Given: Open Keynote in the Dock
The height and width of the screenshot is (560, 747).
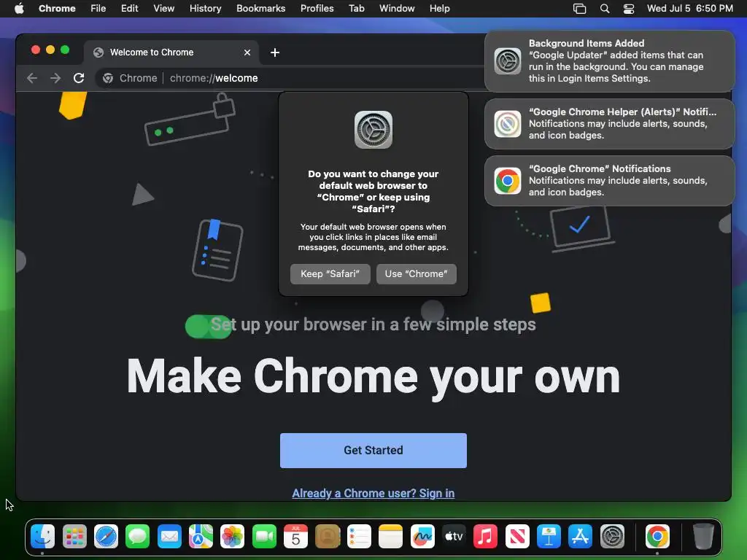Looking at the screenshot, I should point(549,536).
